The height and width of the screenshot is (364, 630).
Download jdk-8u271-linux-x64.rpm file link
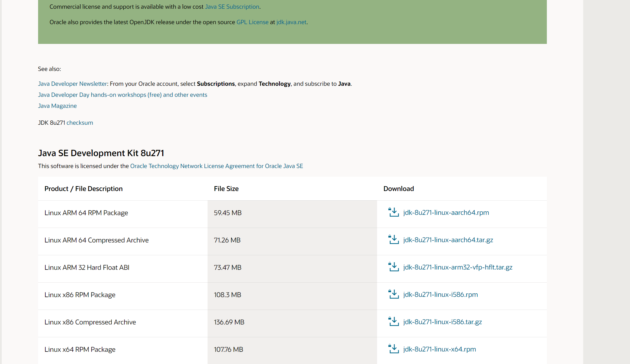440,349
